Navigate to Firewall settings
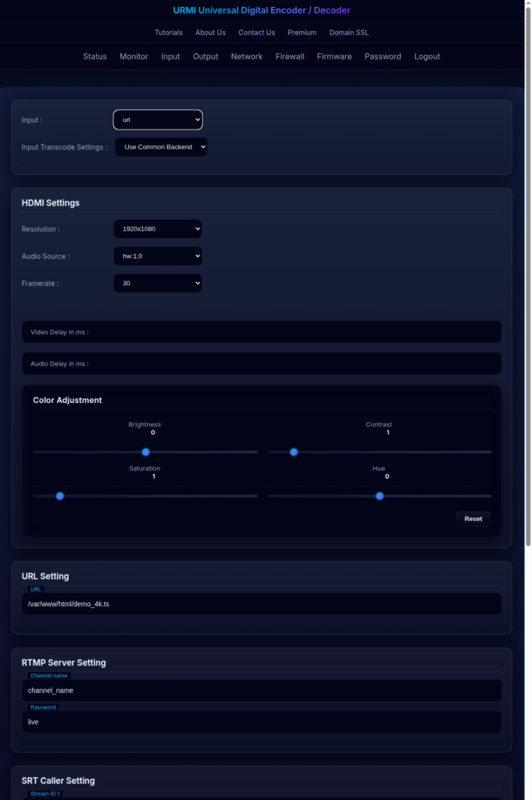The image size is (532, 800). (290, 56)
